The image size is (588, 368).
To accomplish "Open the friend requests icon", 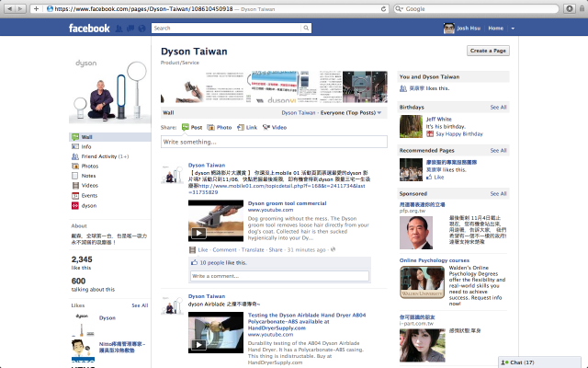I will point(119,29).
